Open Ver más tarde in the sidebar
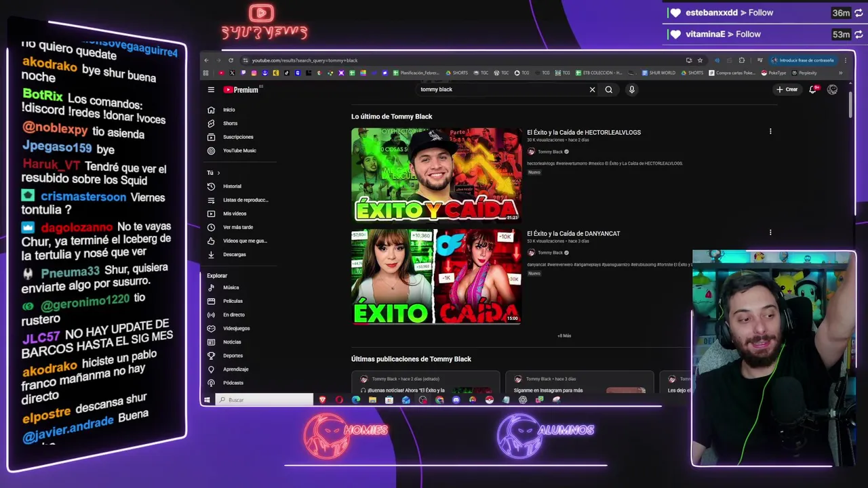 click(x=237, y=227)
